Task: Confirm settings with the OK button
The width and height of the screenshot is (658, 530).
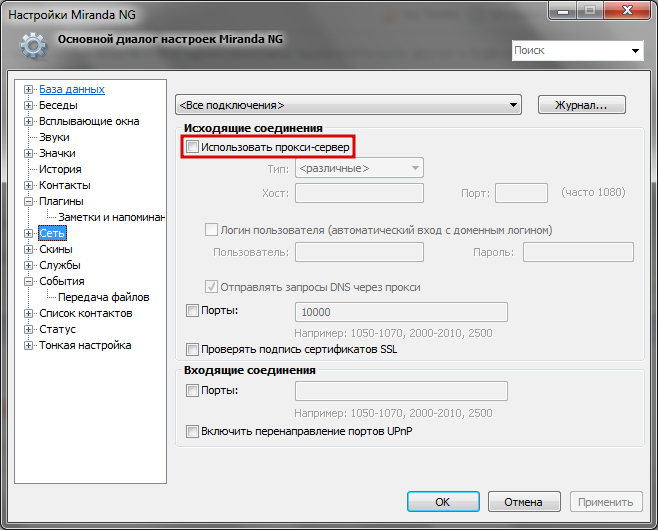Action: pyautogui.click(x=443, y=502)
